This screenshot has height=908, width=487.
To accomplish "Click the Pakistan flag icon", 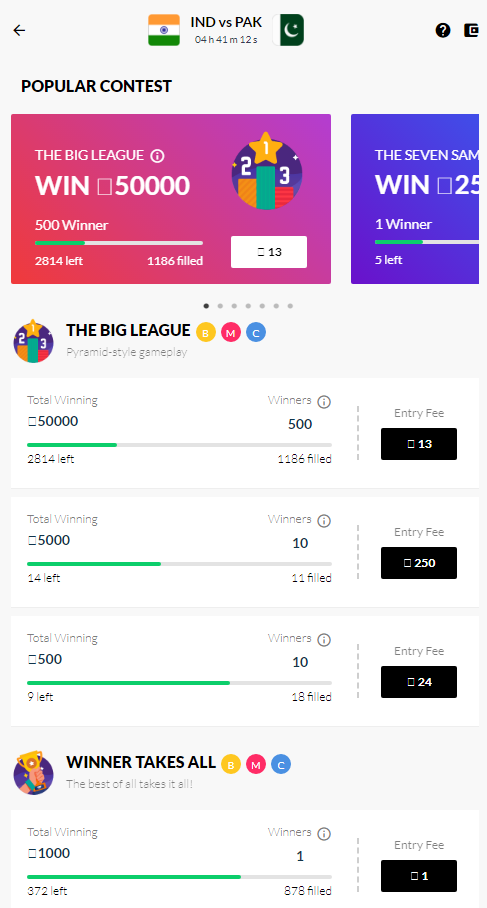I will [288, 30].
